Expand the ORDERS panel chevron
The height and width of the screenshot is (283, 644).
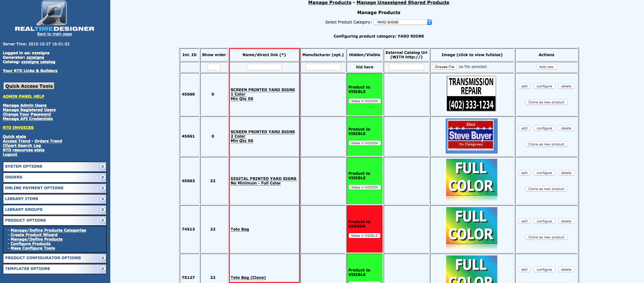(x=103, y=177)
